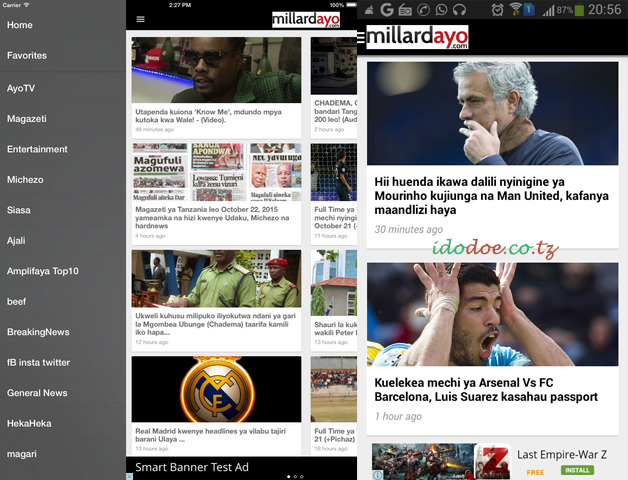Open Wale 'Know Me' video article headline
This screenshot has width=628, height=480.
(x=208, y=116)
